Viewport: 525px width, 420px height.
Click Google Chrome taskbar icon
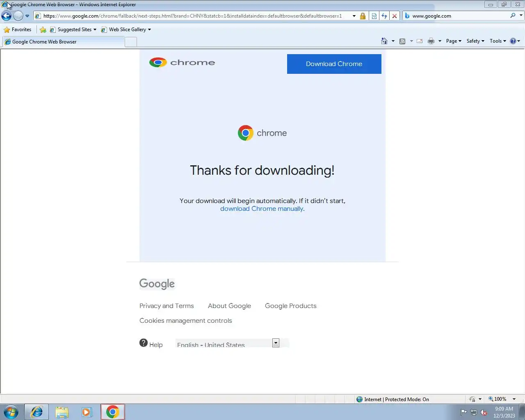pos(113,412)
